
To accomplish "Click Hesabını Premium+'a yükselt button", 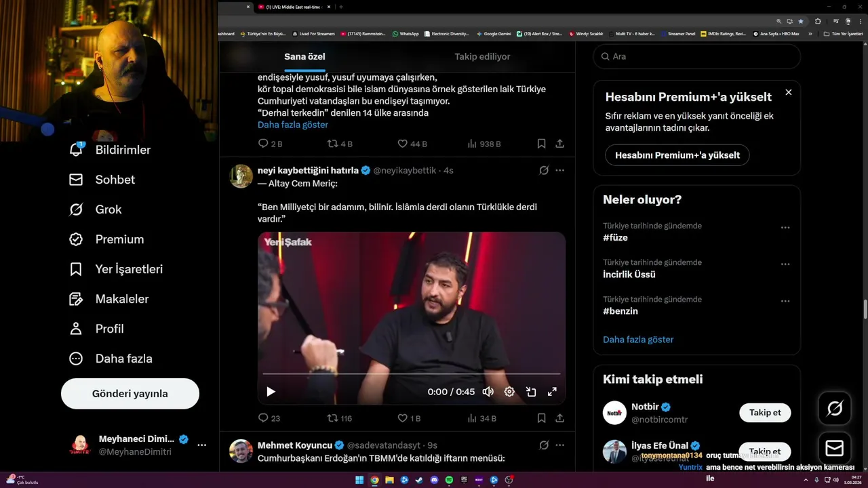I will 677,155.
